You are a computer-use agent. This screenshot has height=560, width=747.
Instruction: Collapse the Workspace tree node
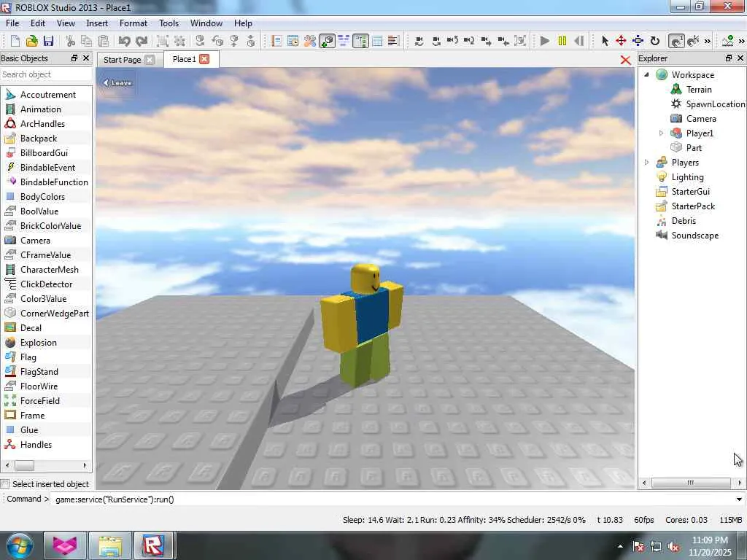pyautogui.click(x=646, y=74)
